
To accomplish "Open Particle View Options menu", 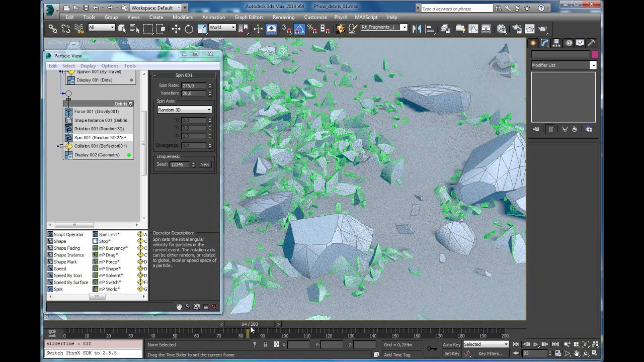I will tap(110, 66).
